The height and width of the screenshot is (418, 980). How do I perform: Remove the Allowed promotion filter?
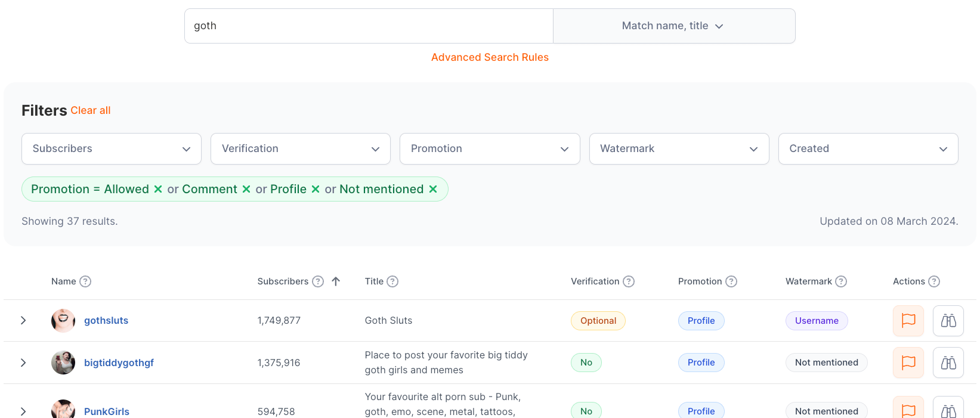pos(158,189)
